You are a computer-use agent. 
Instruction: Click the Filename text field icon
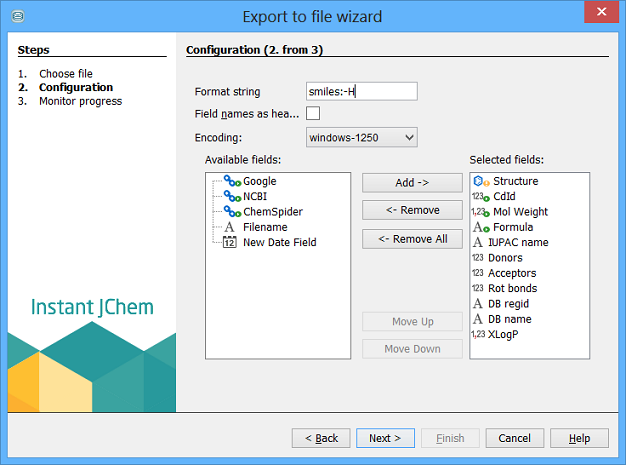[x=230, y=227]
